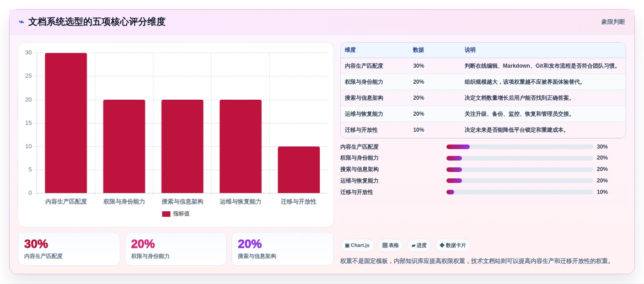
Task: Click the 迁移与开放性 bar in chart
Action: [x=299, y=170]
